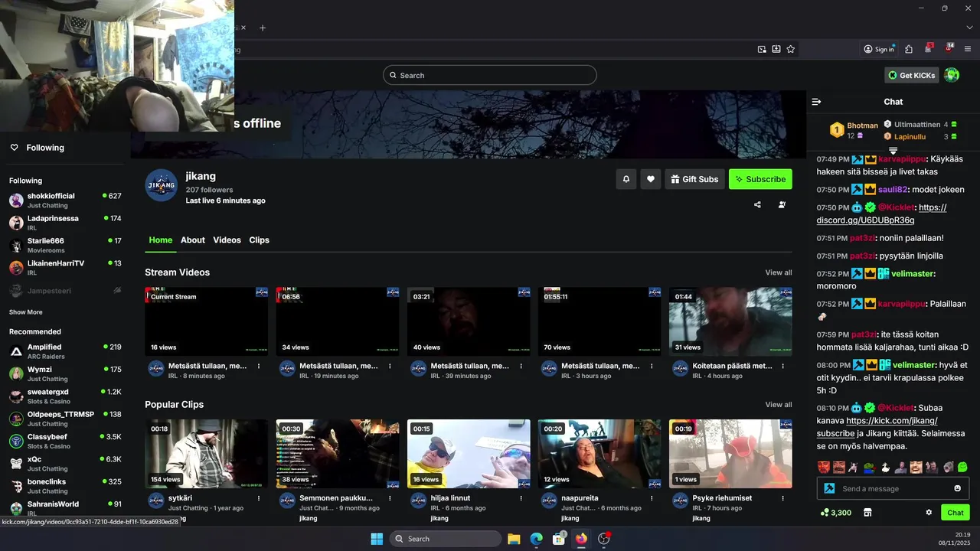The image size is (980, 551).
Task: Toggle the follow heart button for jikang
Action: 650,179
